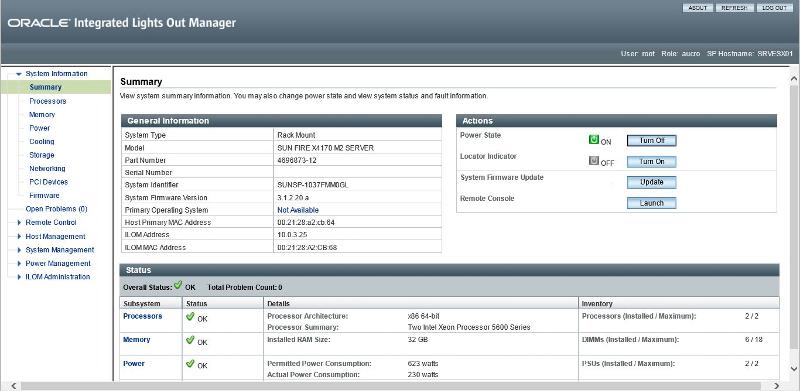Select Summary in the navigation tree

(x=45, y=87)
